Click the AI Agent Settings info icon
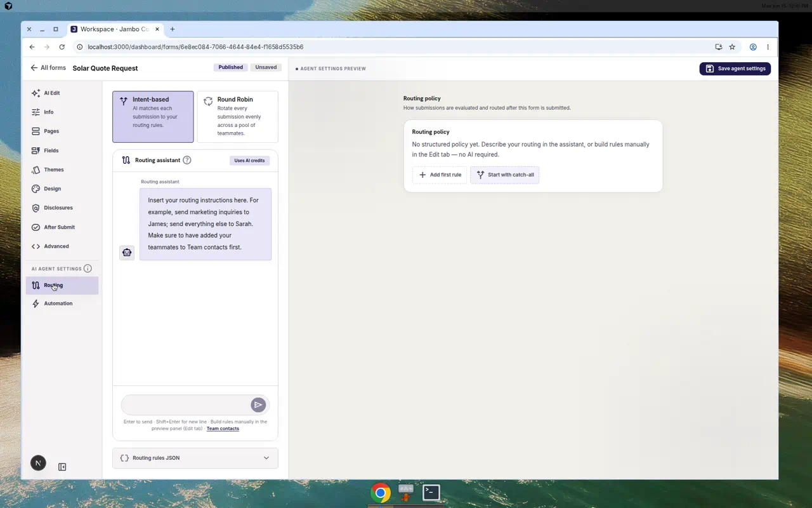 click(x=88, y=269)
